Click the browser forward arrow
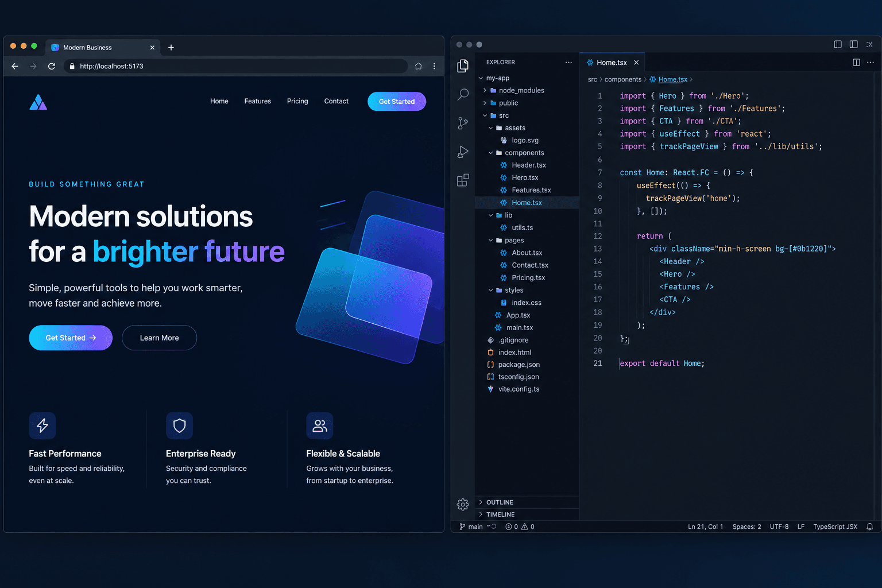The image size is (882, 588). [x=33, y=66]
